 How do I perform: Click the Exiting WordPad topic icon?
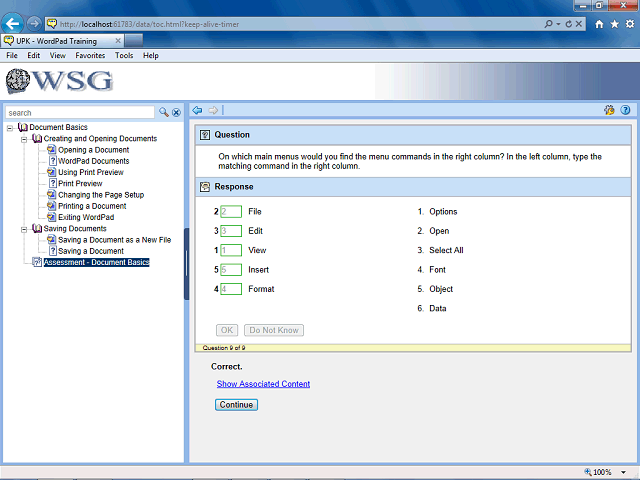(x=51, y=217)
